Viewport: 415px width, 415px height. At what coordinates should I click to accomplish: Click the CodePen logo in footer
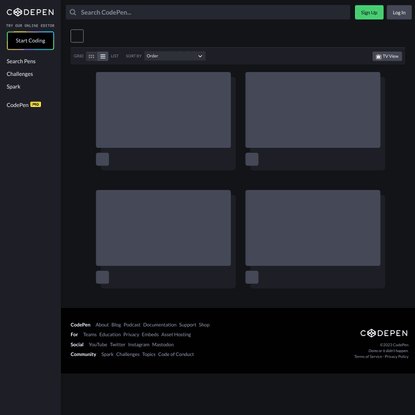[x=384, y=333]
